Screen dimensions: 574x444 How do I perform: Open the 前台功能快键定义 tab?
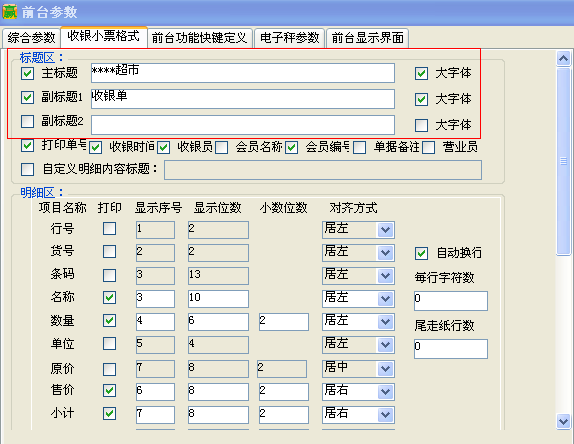point(200,38)
